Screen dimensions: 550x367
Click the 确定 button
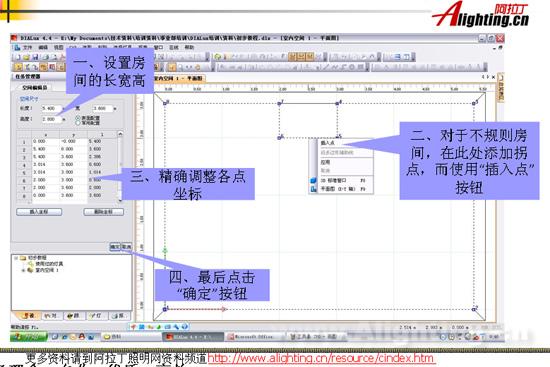coord(115,247)
